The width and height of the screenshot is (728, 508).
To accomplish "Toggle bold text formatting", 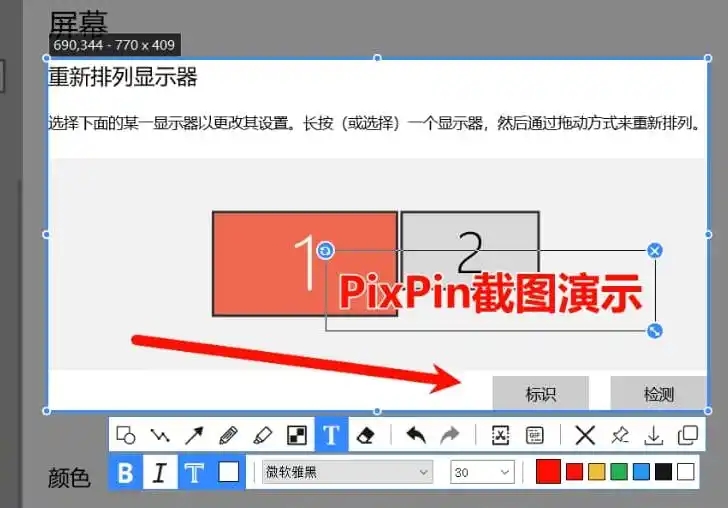I will click(x=125, y=473).
